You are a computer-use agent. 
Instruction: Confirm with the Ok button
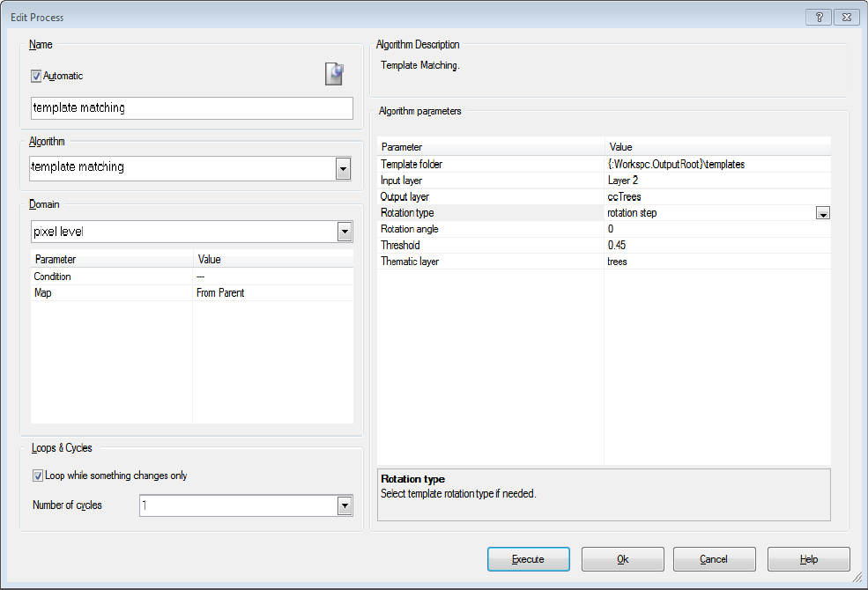tap(623, 559)
